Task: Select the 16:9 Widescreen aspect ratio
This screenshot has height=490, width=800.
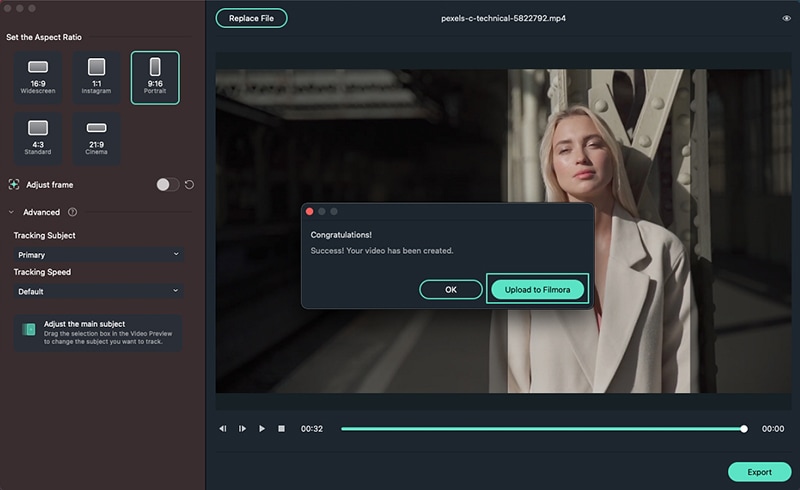Action: click(x=38, y=78)
